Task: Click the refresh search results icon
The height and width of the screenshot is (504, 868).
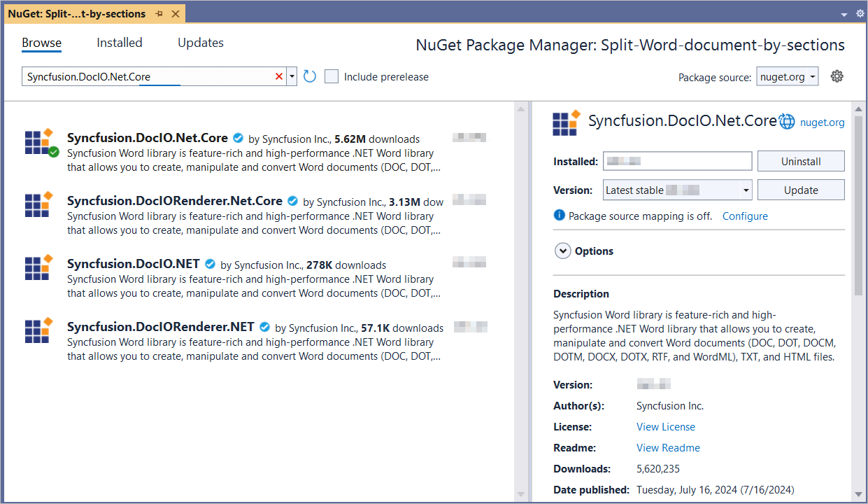Action: [x=310, y=76]
